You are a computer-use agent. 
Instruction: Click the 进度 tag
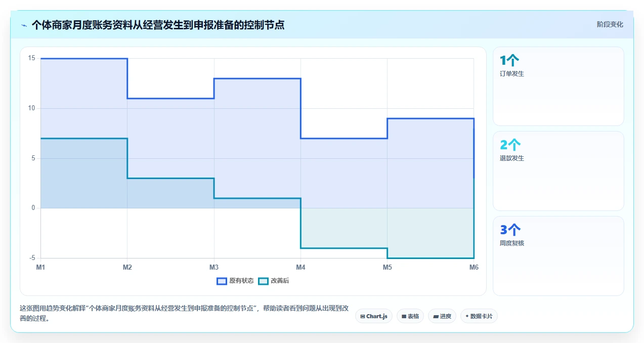442,316
